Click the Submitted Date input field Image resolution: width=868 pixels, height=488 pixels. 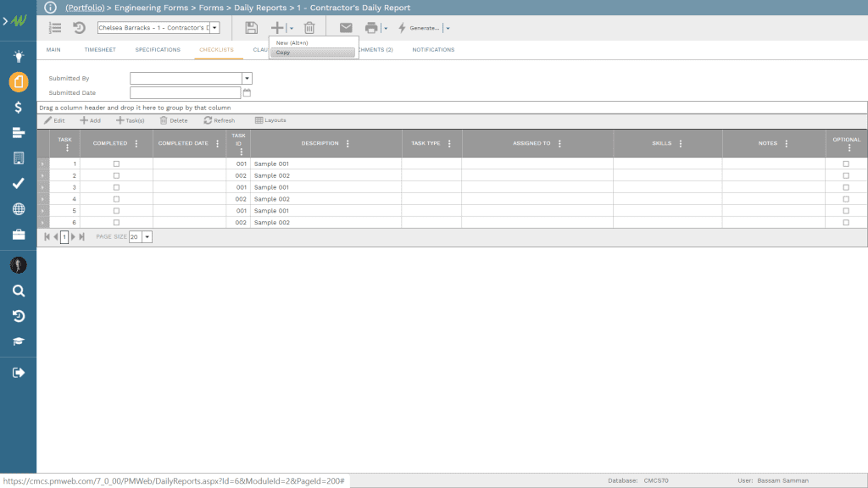pyautogui.click(x=186, y=93)
